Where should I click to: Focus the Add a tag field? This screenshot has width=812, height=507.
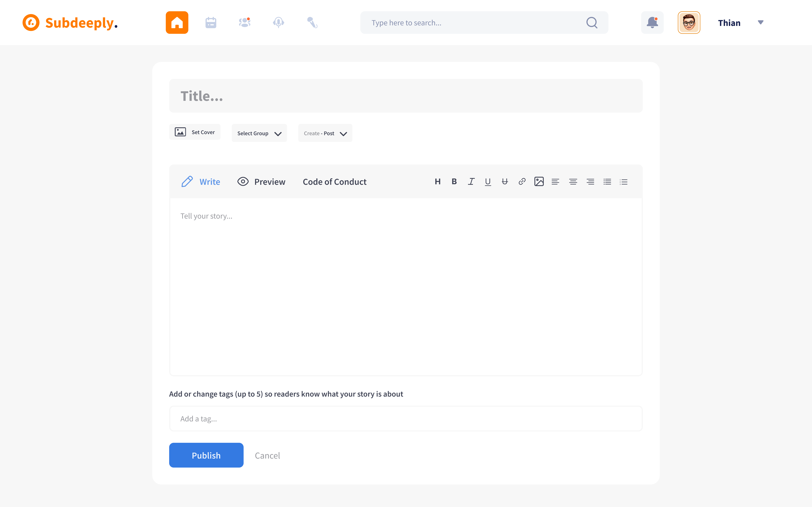(406, 419)
